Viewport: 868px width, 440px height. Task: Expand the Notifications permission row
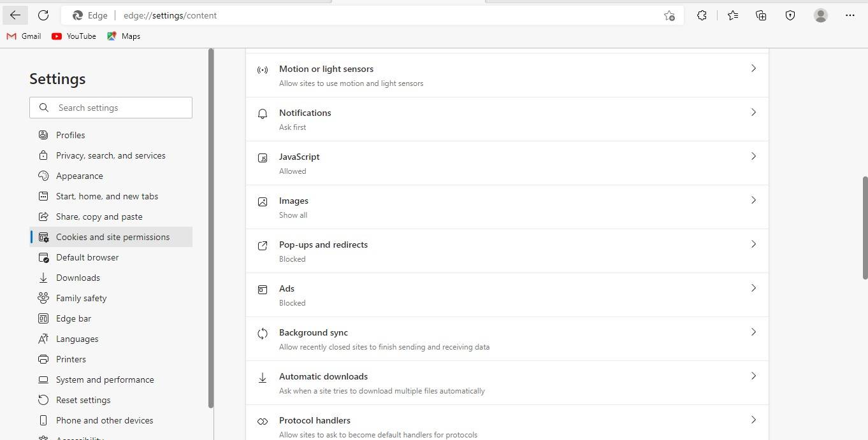(507, 119)
